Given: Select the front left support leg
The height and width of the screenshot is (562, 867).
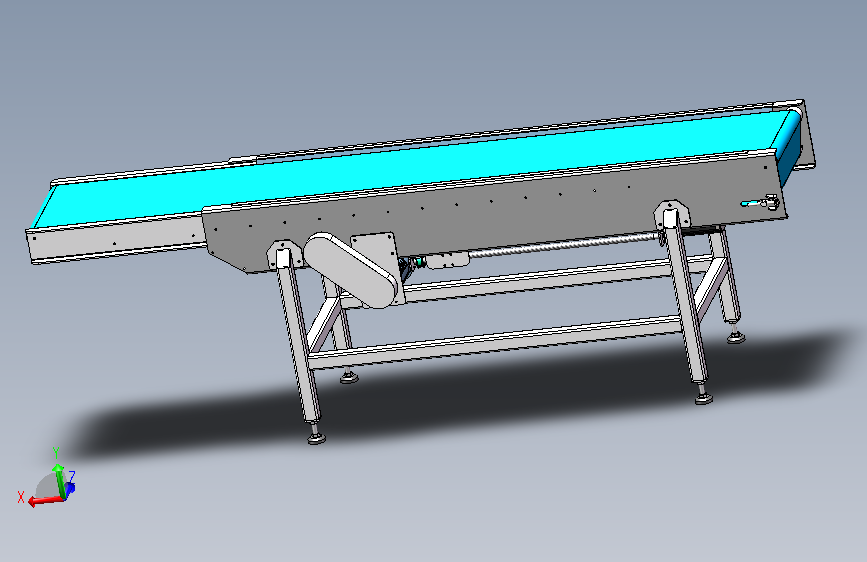Looking at the screenshot, I should (x=299, y=337).
